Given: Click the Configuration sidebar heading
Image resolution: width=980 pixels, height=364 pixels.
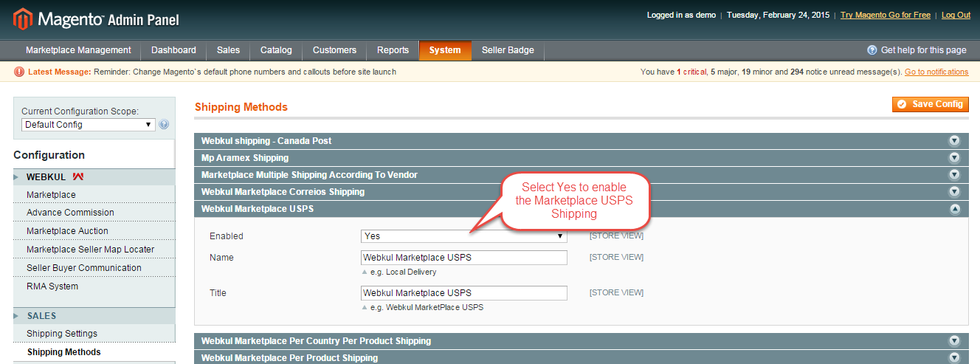Looking at the screenshot, I should [x=49, y=155].
